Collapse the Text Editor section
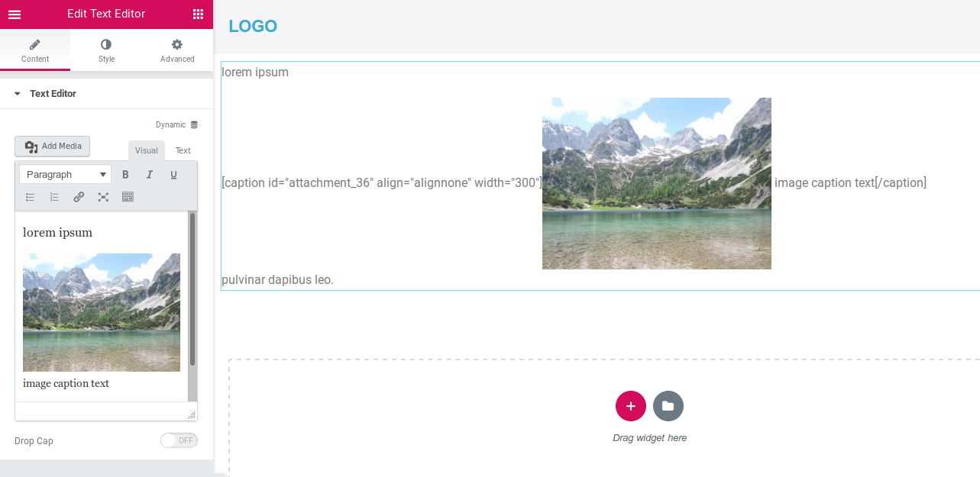Viewport: 980px width, 477px height. pos(18,93)
